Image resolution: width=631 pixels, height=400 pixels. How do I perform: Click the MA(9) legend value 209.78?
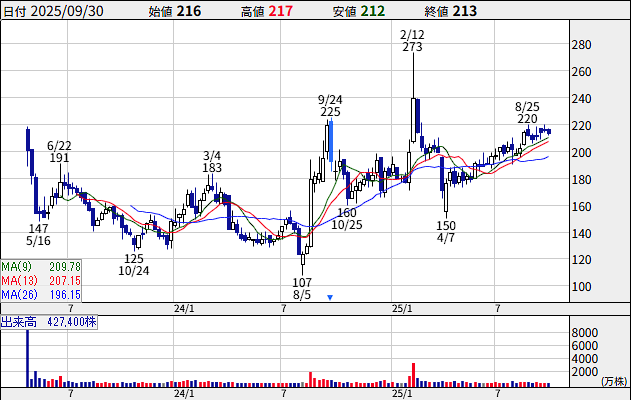(x=65, y=266)
